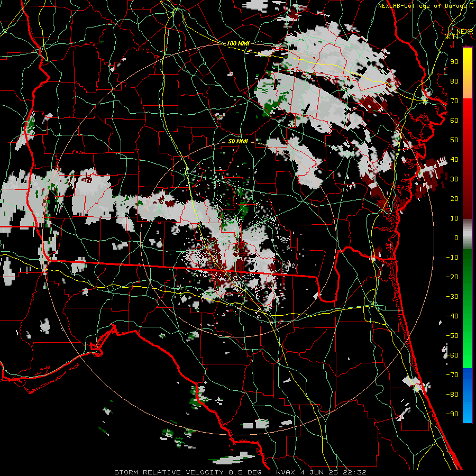Click the "20" value on the velocity scale
Screen dimensions: 476x476
(454, 198)
